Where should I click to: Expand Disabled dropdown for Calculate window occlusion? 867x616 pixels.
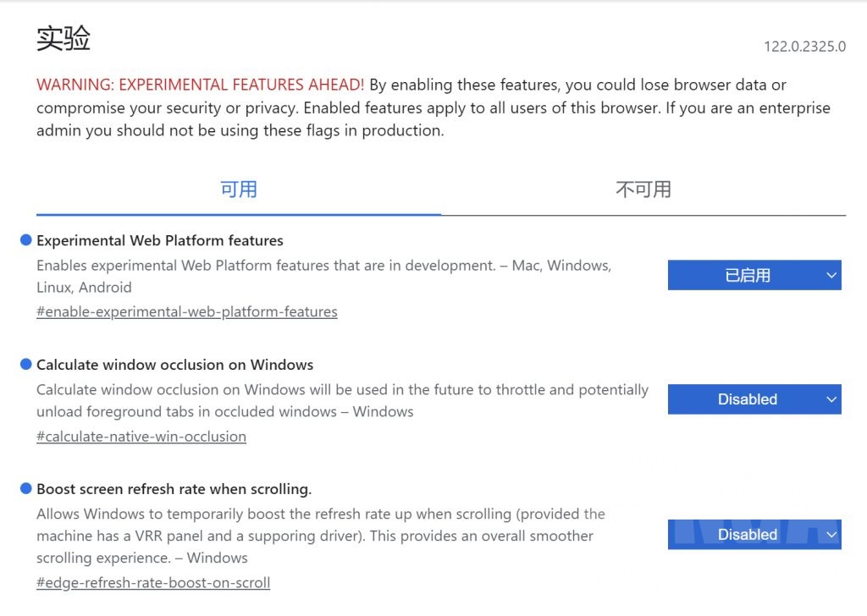click(754, 399)
